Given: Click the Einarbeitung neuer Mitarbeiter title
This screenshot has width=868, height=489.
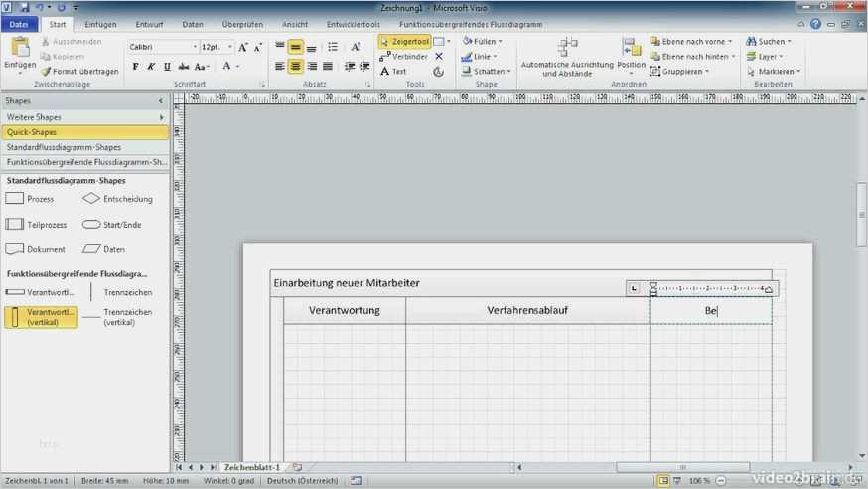Looking at the screenshot, I should click(347, 283).
